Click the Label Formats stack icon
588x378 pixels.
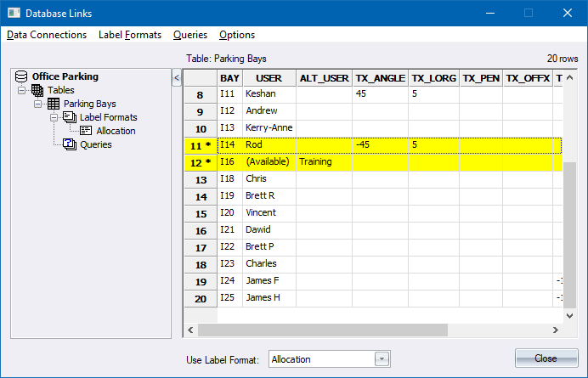[x=70, y=117]
